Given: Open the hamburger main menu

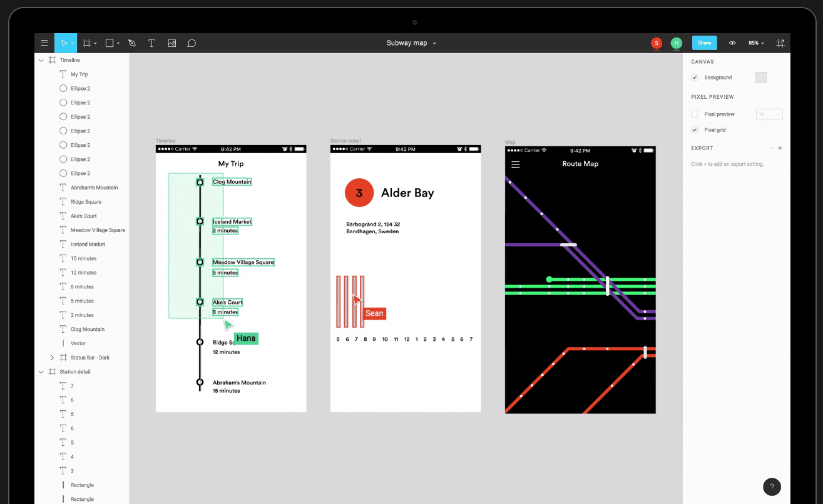Looking at the screenshot, I should click(x=44, y=43).
